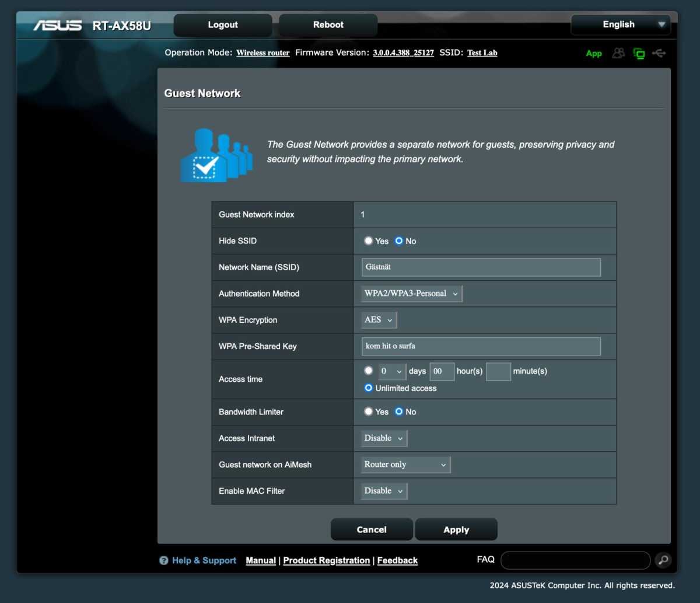Open the Authentication Method dropdown

[412, 294]
